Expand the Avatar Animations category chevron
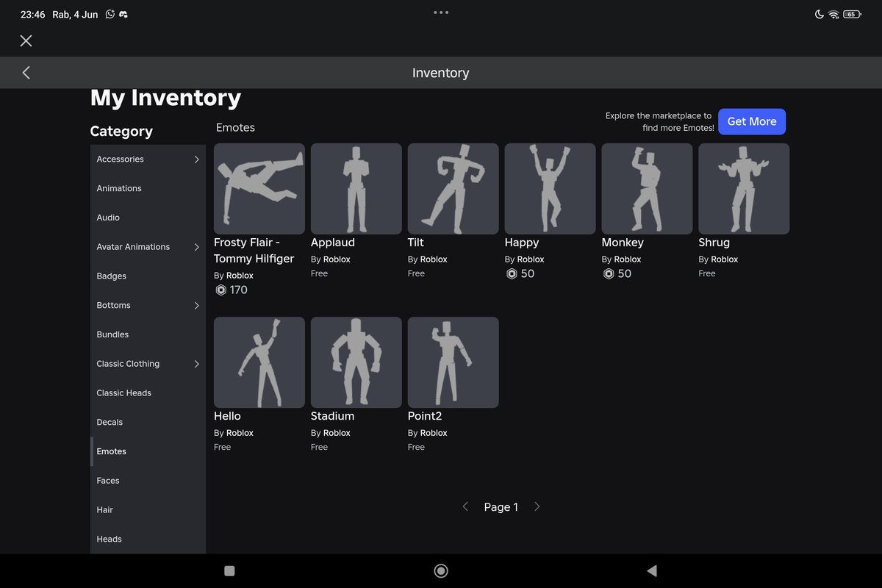The height and width of the screenshot is (588, 882). pos(196,247)
